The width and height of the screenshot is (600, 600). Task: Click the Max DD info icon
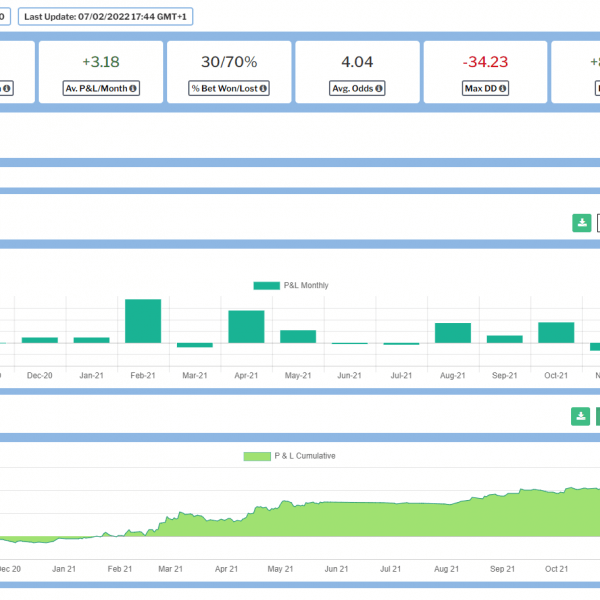502,88
